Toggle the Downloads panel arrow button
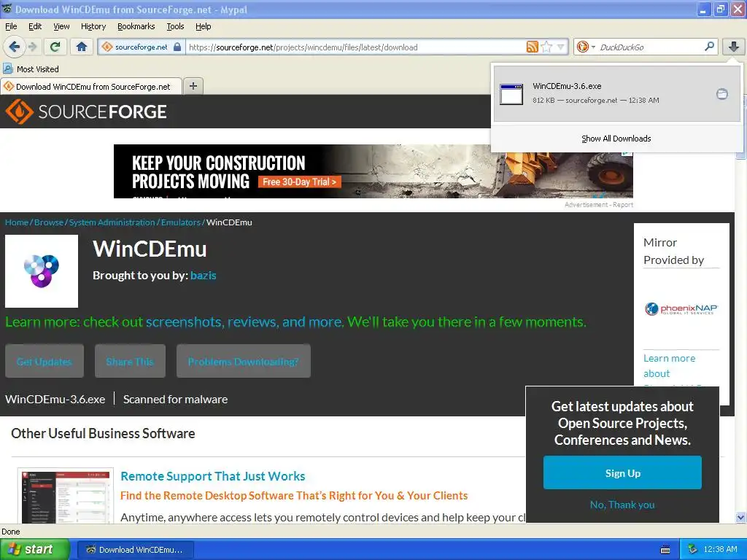 (x=734, y=47)
